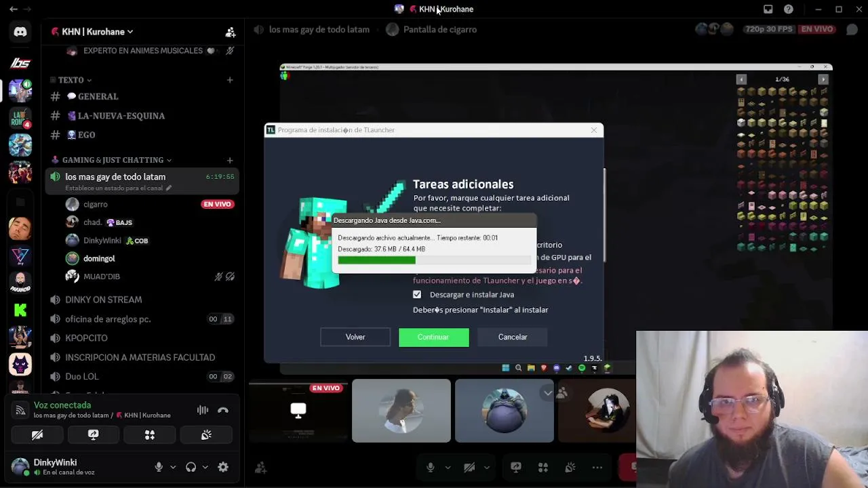Go to next page in Minecraft item list

(x=823, y=79)
